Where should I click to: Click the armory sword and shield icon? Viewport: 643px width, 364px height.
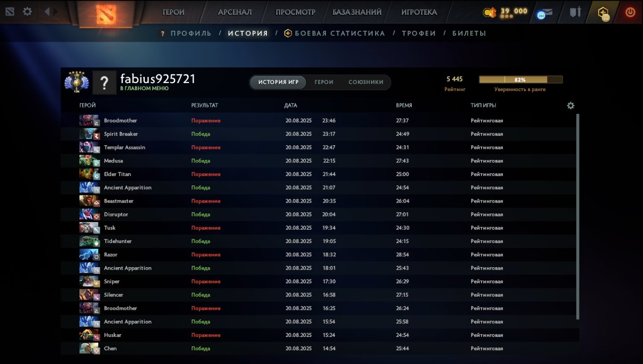click(x=576, y=12)
